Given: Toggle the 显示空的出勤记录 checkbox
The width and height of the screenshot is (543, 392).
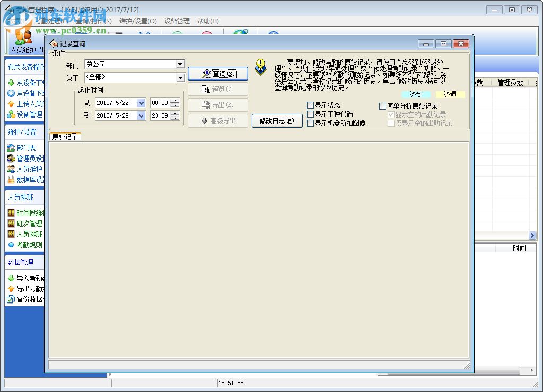Looking at the screenshot, I should [391, 114].
